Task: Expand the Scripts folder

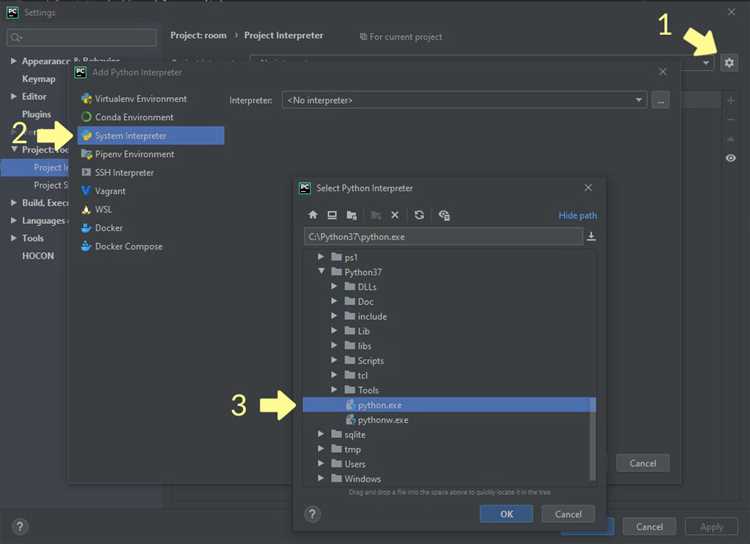Action: pyautogui.click(x=334, y=360)
